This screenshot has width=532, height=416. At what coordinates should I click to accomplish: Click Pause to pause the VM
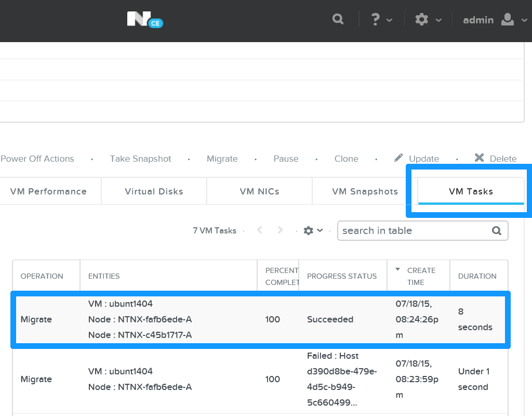click(286, 159)
